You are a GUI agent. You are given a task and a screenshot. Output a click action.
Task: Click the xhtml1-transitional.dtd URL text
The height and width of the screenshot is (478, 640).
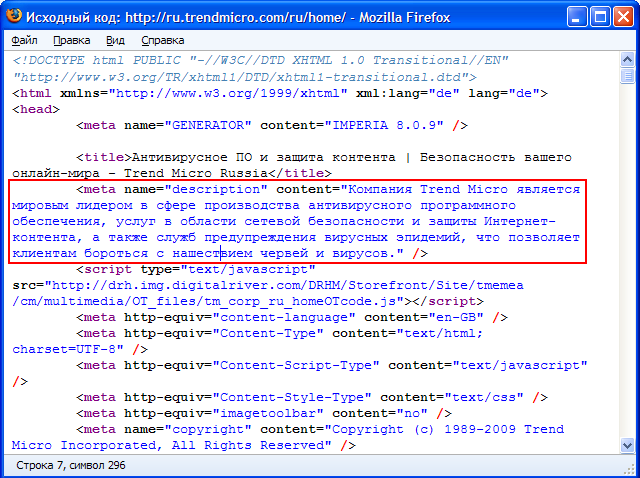244,77
